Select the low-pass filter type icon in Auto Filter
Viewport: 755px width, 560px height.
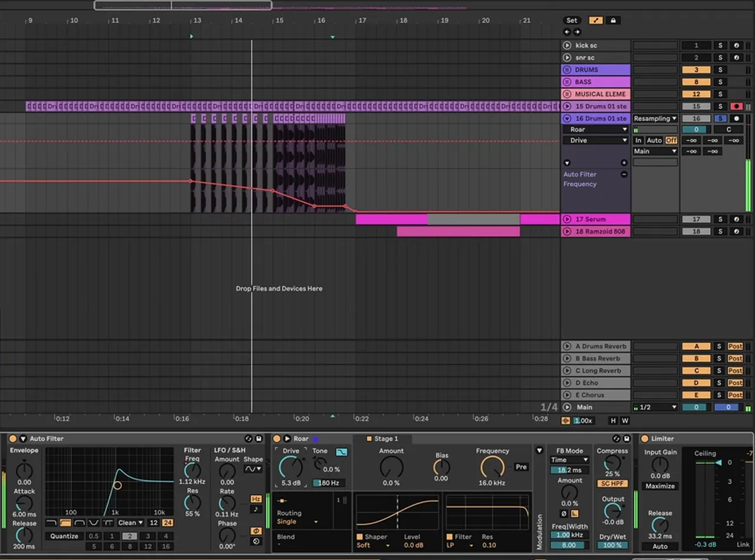(51, 522)
